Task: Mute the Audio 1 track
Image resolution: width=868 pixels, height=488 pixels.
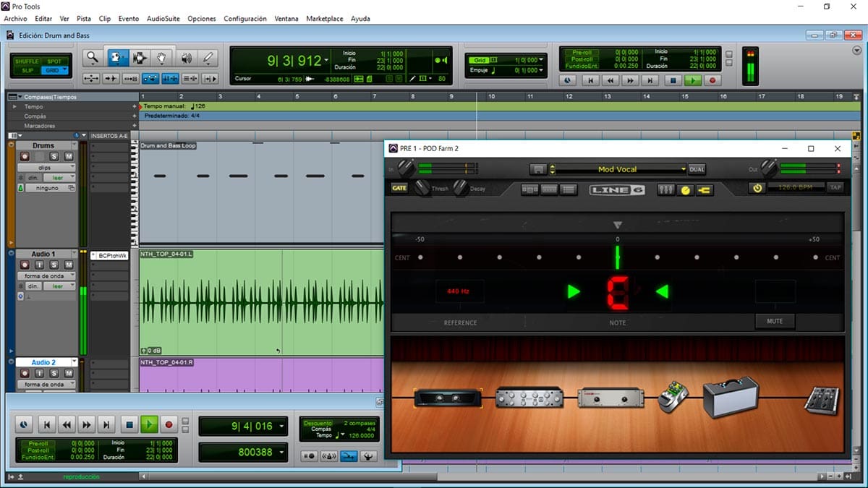Action: 68,265
